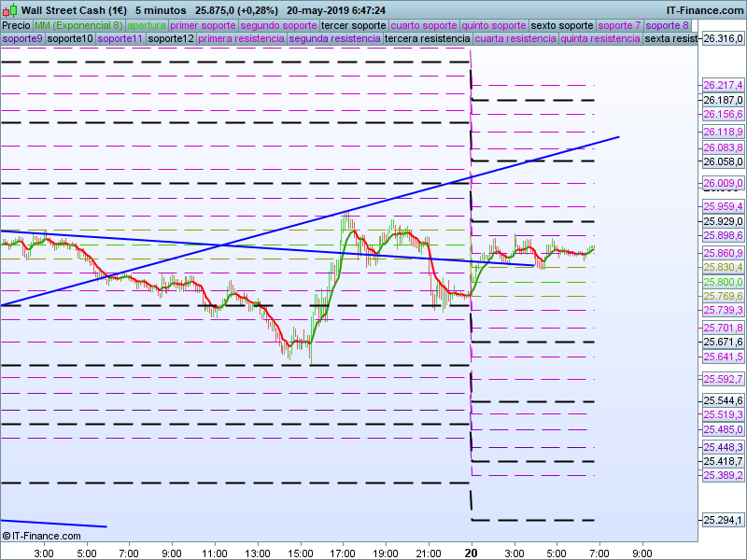747x560 pixels.
Task: Click the IT-Finance.com link at top right
Action: coord(704,10)
